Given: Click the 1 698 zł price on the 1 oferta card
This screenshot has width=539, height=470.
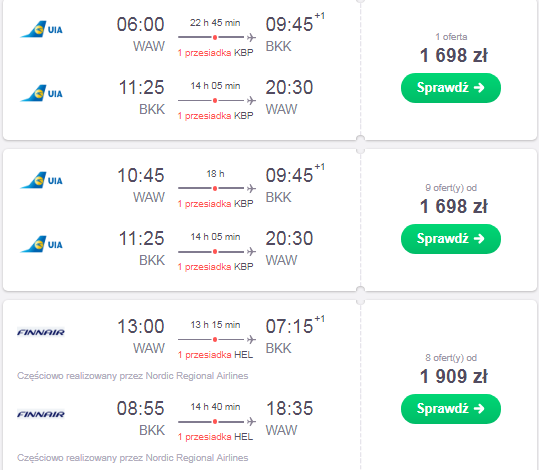Looking at the screenshot, I should click(453, 55).
